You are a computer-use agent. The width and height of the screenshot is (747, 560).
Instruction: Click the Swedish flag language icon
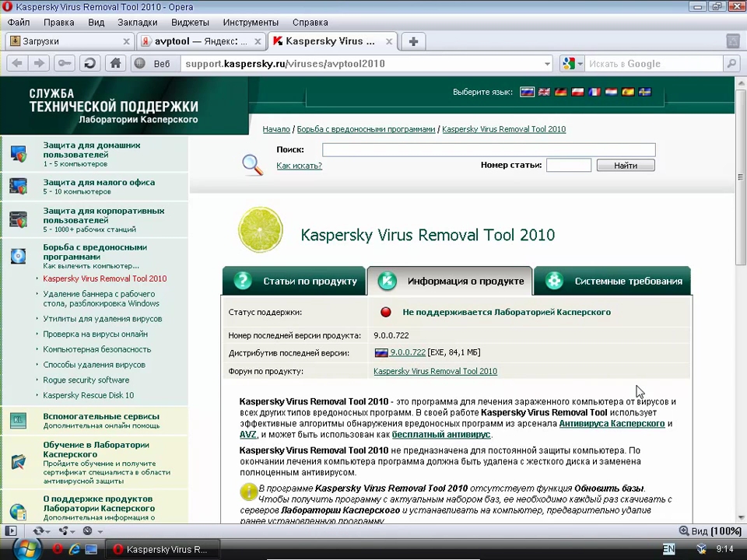coord(645,92)
